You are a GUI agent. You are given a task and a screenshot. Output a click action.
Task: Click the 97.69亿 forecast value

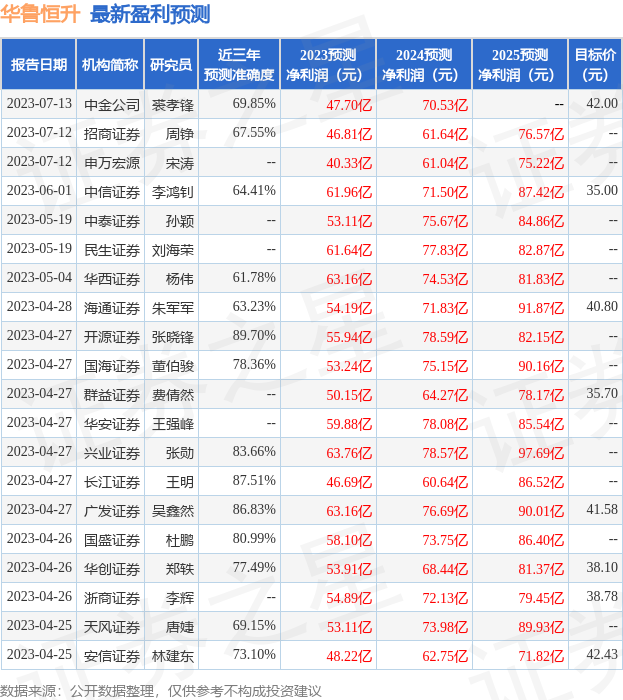click(541, 453)
